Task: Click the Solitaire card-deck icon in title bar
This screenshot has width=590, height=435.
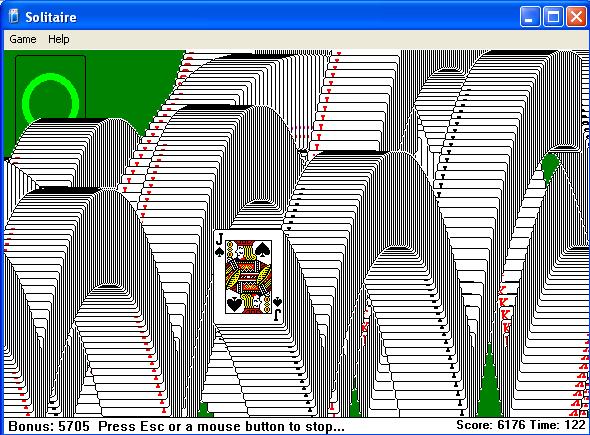Action: [14, 17]
